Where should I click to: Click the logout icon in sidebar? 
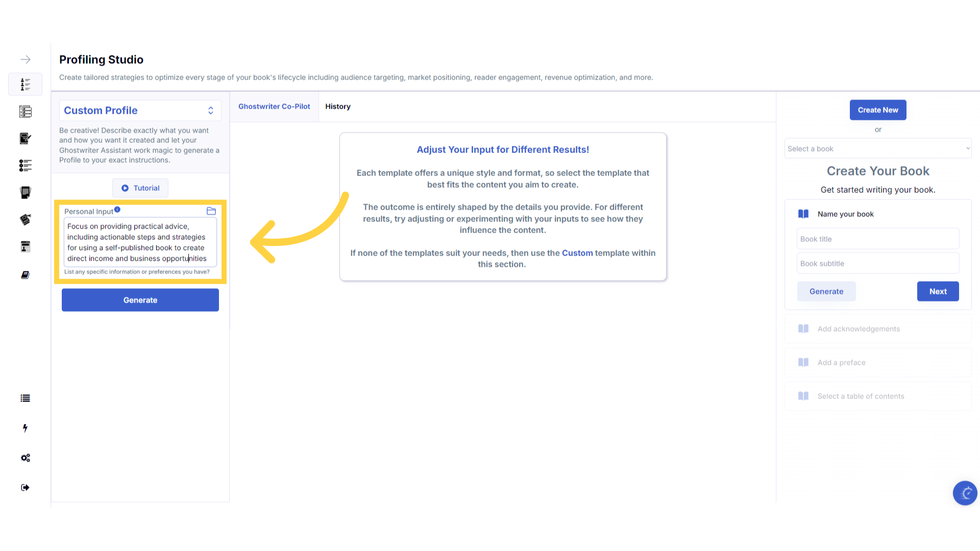click(25, 488)
